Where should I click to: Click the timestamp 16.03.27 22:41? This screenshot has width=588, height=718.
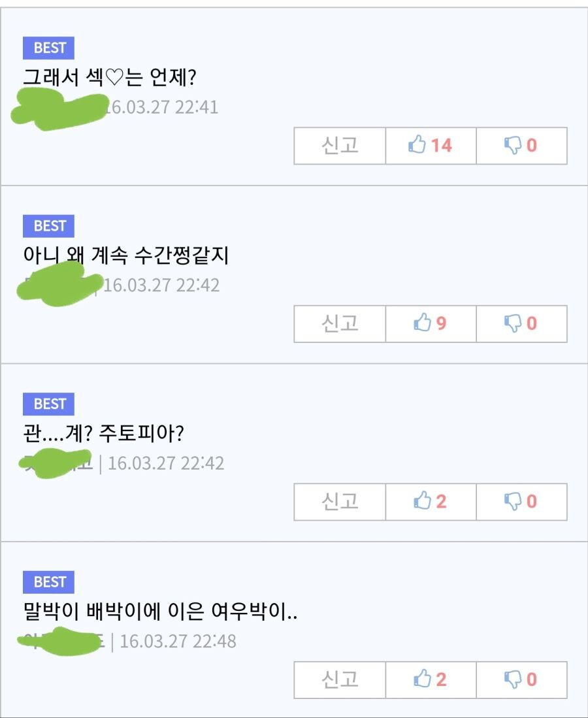(161, 107)
